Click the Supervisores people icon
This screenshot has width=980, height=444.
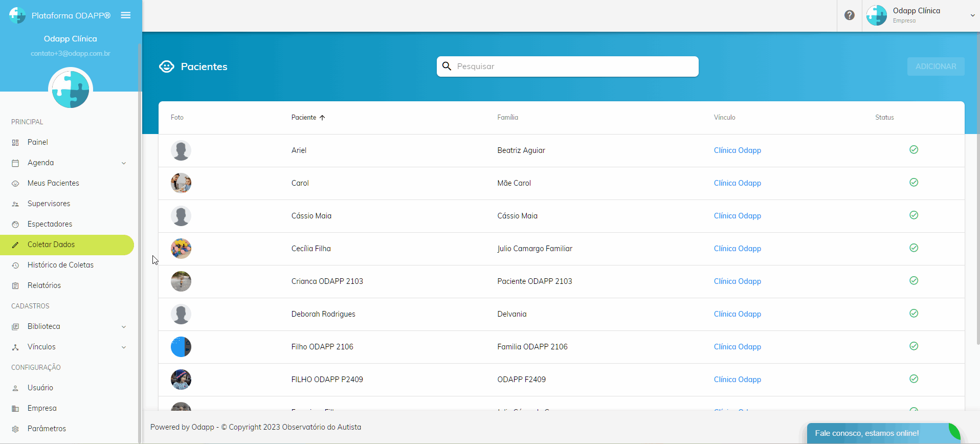click(15, 204)
